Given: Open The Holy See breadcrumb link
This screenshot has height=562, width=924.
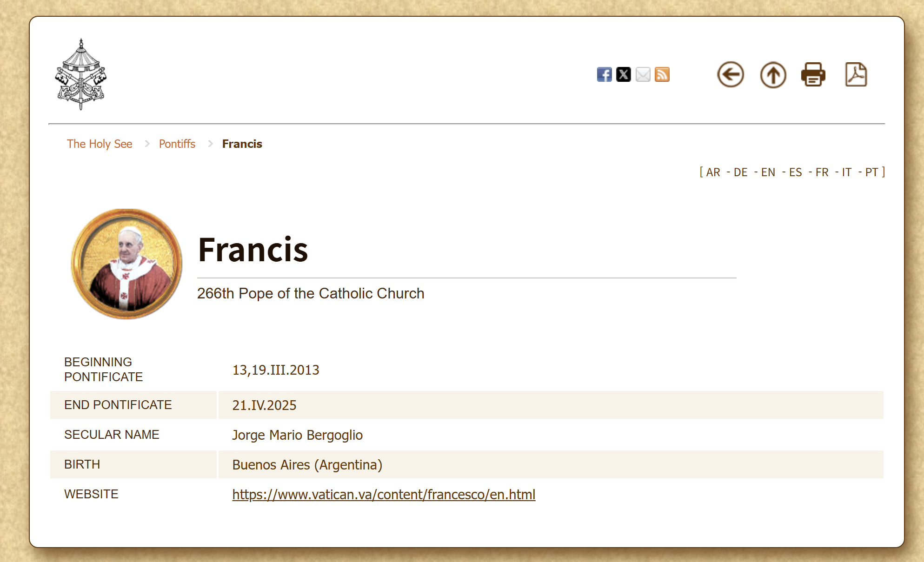Looking at the screenshot, I should click(x=100, y=144).
